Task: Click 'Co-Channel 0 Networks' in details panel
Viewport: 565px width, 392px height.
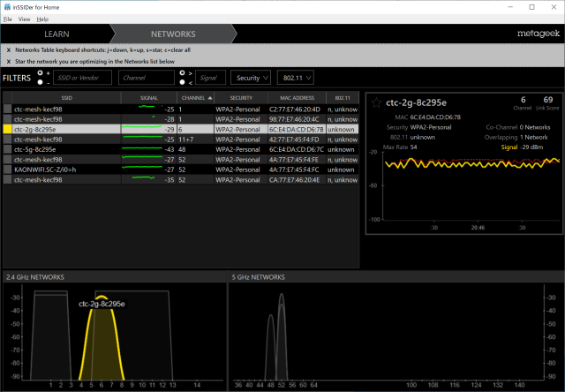Action: coord(518,127)
